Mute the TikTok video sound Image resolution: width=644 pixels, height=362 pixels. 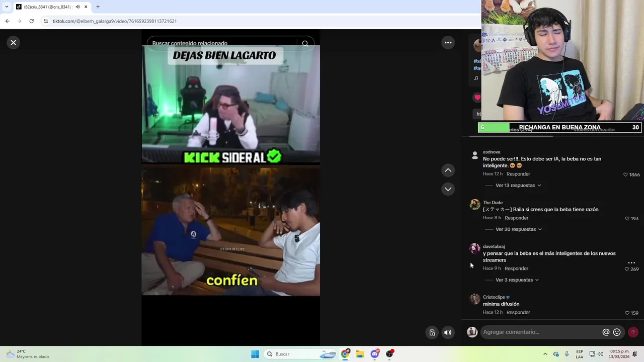click(448, 332)
